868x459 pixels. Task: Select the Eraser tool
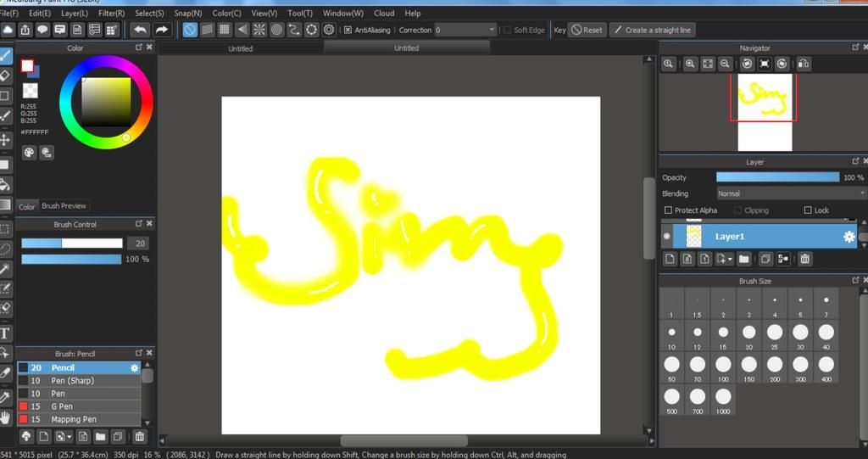[5, 75]
